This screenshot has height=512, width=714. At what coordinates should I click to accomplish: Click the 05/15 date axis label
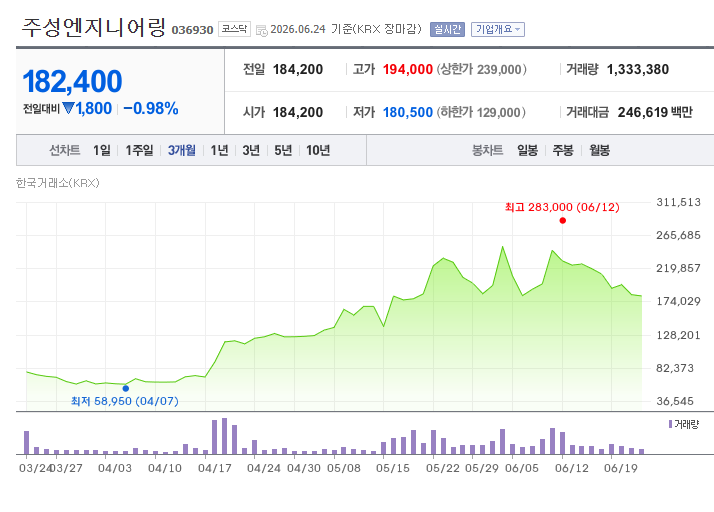point(393,468)
